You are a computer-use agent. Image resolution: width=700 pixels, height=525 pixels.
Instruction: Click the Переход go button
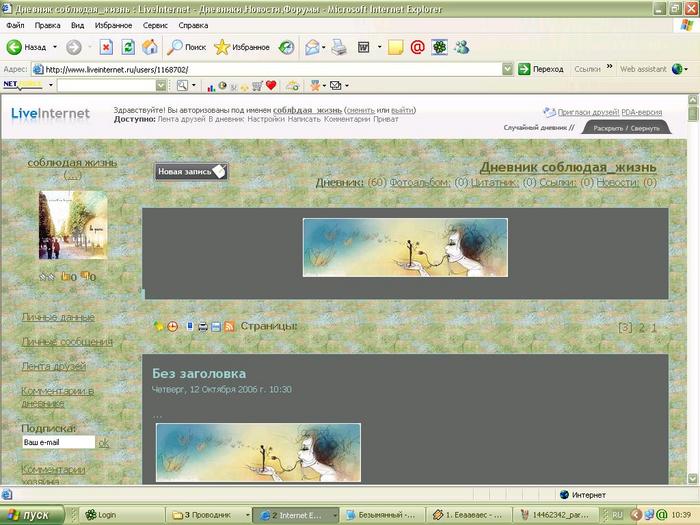(541, 69)
